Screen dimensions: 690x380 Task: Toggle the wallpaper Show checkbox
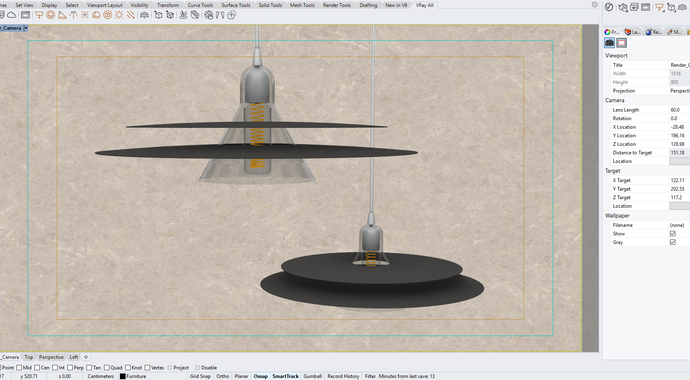672,234
